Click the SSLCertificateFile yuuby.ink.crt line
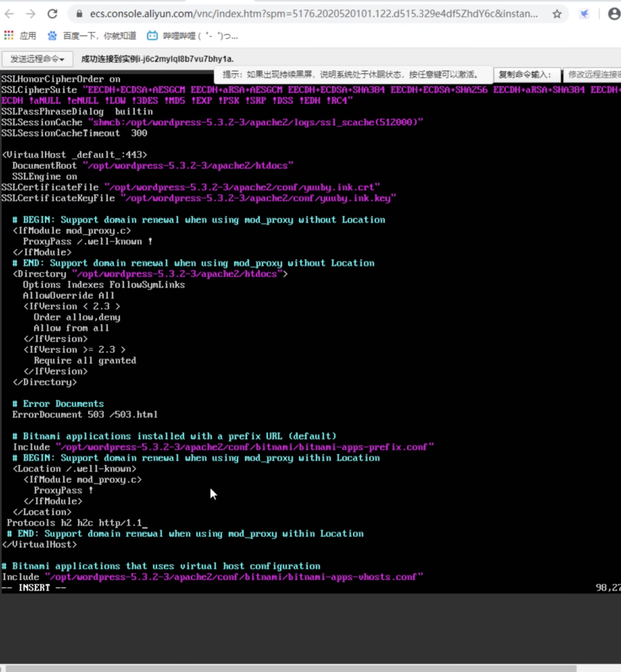Image resolution: width=621 pixels, height=672 pixels. coord(191,187)
